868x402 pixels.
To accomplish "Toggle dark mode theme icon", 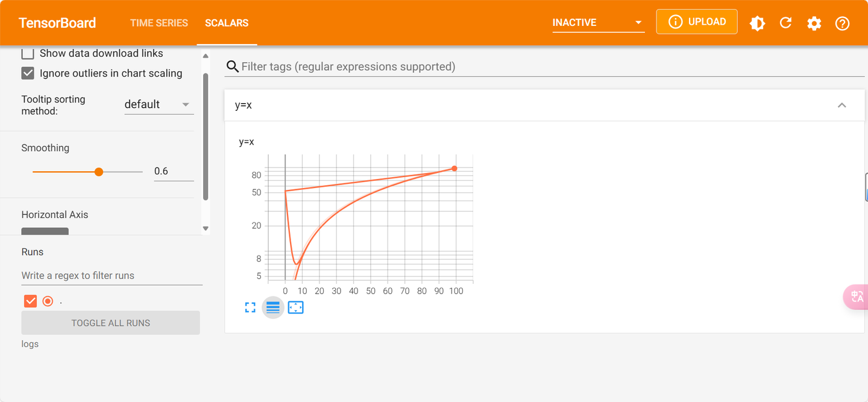I will (x=757, y=23).
